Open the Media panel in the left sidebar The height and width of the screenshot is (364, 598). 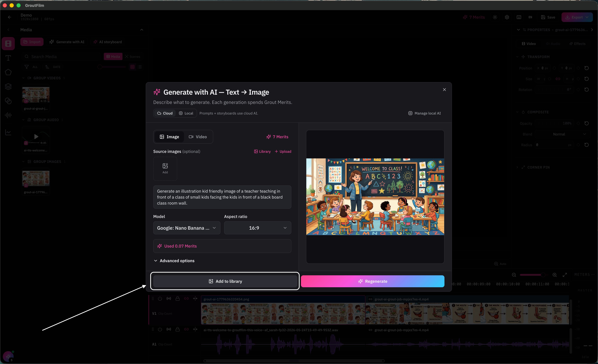pos(8,44)
